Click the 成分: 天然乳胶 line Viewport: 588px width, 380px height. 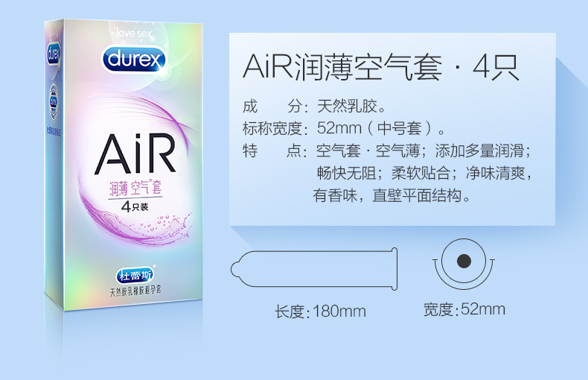pos(314,107)
